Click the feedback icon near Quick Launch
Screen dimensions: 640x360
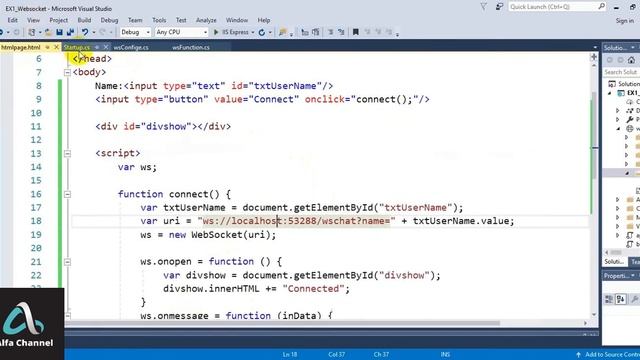coord(499,7)
